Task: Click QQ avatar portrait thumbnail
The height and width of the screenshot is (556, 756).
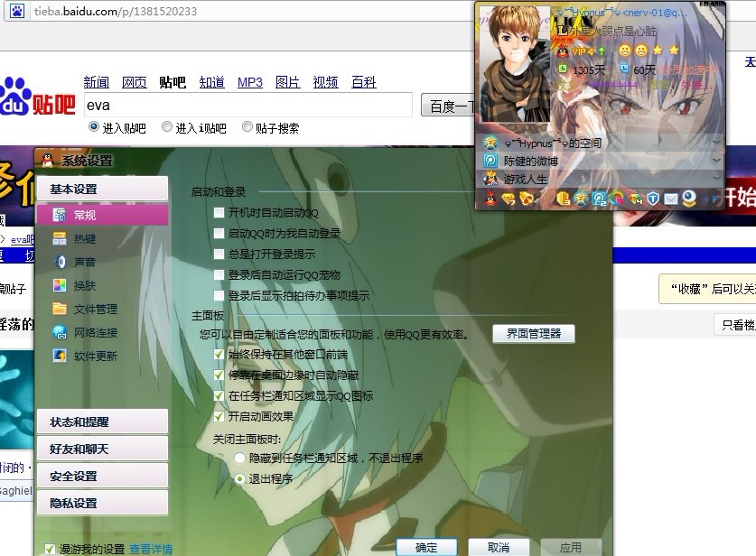Action: (x=514, y=63)
